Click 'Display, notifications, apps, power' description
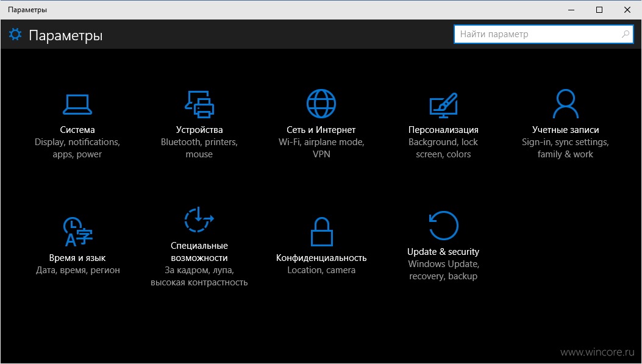Image resolution: width=642 pixels, height=364 pixels. (x=77, y=148)
